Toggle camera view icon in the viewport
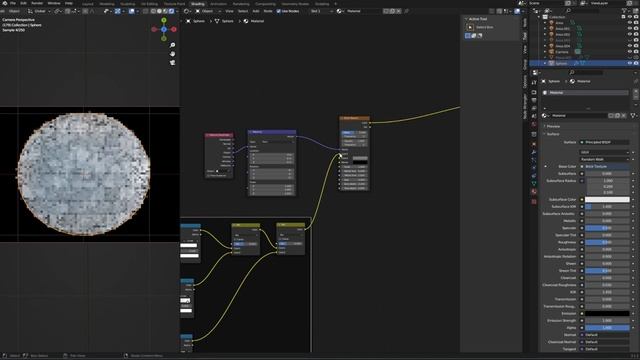640x360 pixels. [173, 62]
